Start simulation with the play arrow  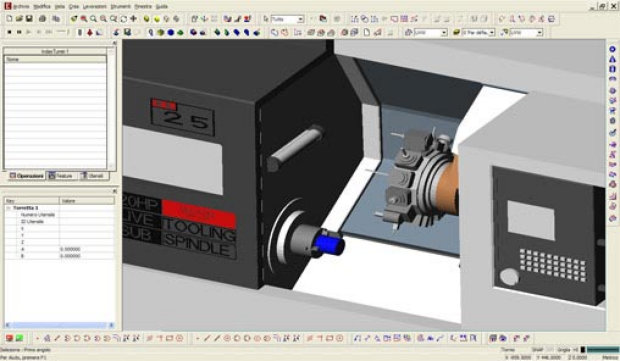[29, 32]
